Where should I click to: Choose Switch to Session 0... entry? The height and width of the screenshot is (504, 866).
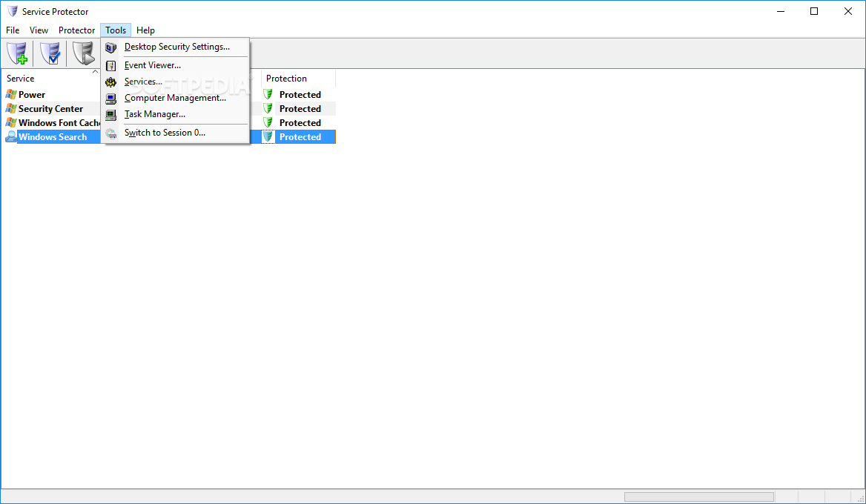pyautogui.click(x=175, y=133)
